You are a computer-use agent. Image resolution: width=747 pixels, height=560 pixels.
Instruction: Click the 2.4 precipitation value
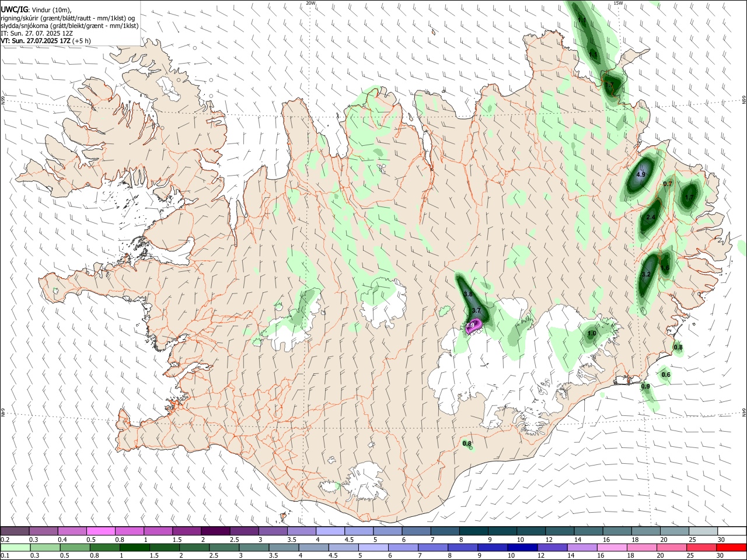tap(651, 217)
